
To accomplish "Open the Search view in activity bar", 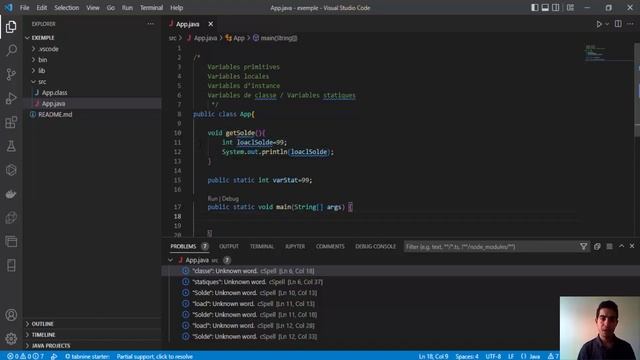I will tap(11, 51).
